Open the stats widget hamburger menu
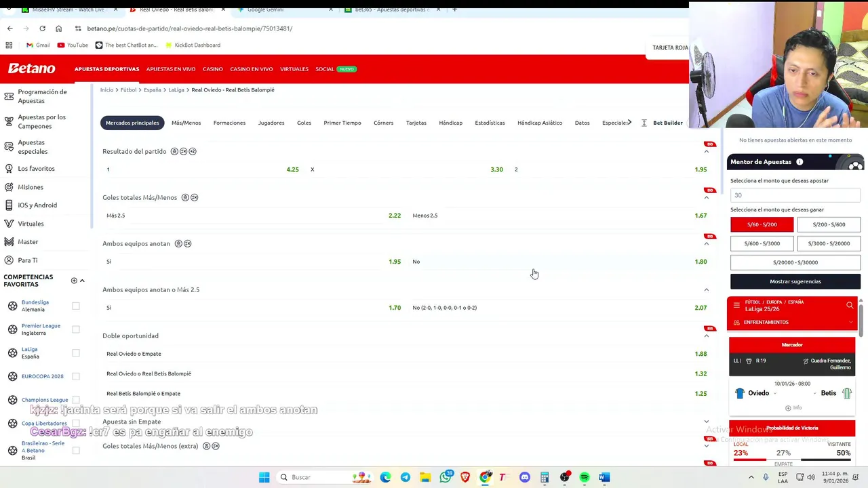Screen dimensions: 868x488 (736, 306)
